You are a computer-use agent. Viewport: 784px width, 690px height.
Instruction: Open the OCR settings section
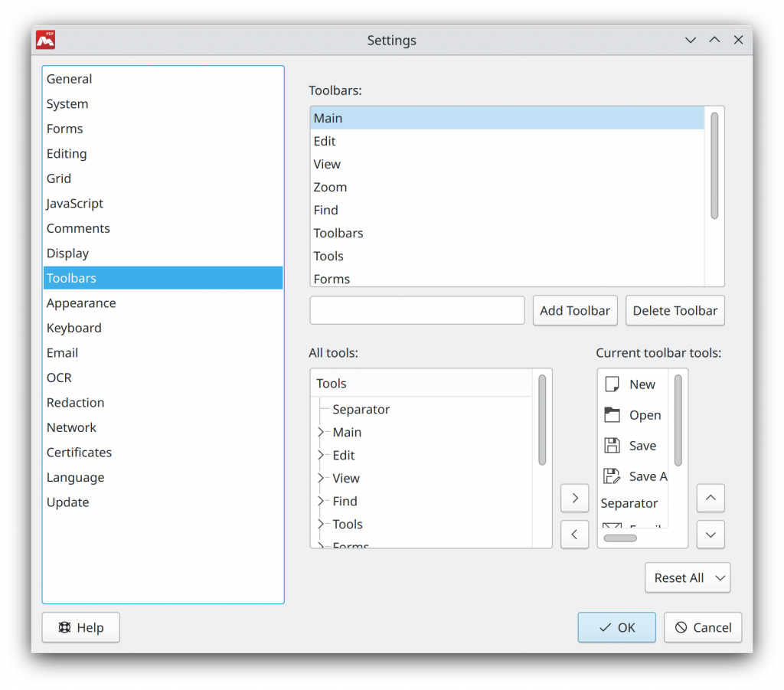click(x=59, y=378)
